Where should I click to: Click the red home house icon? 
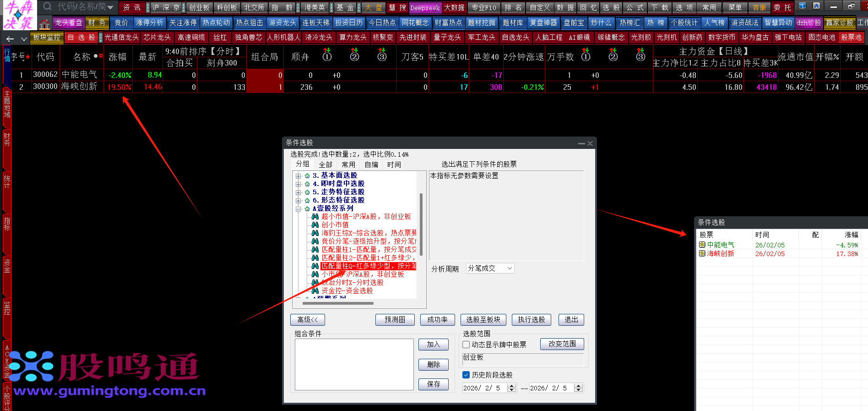pos(44,23)
